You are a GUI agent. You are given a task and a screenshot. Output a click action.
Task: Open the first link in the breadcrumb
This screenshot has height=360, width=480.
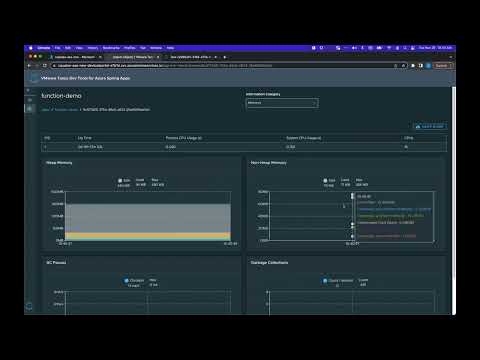tap(45, 109)
